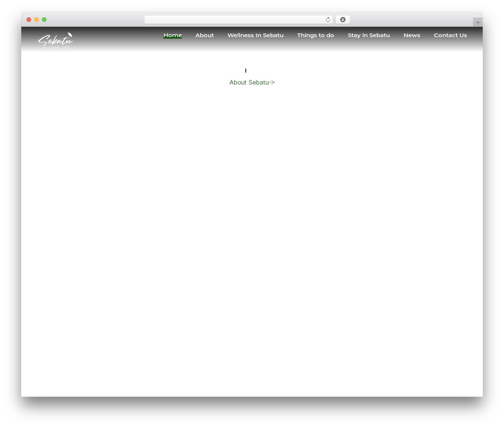Click the Sebatu Village Life logo
504x427 pixels.
(x=56, y=41)
